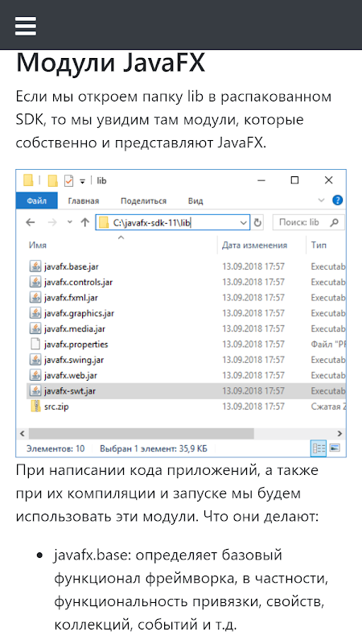Select the javafx.properties file
This screenshot has width=362, height=644.
76,345
